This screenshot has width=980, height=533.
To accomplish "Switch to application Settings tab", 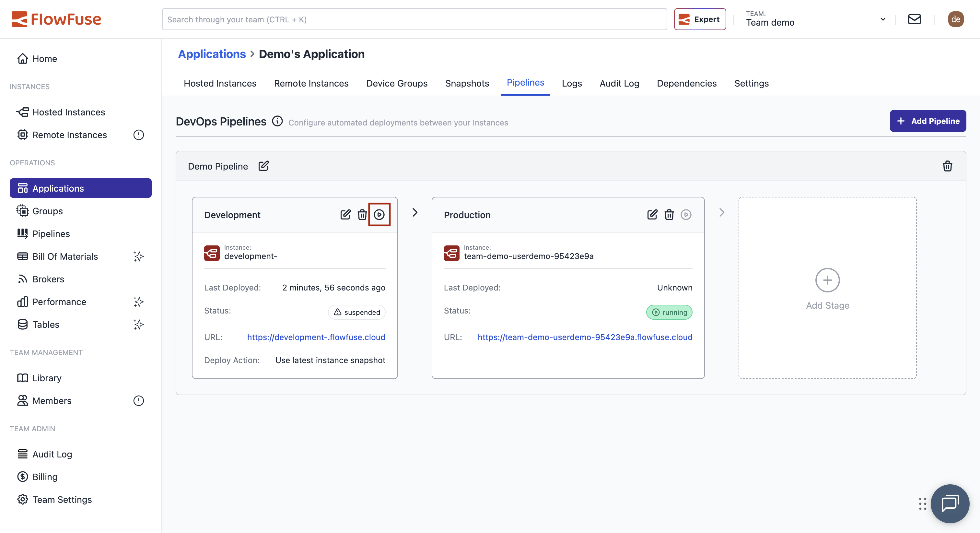I will (x=751, y=83).
